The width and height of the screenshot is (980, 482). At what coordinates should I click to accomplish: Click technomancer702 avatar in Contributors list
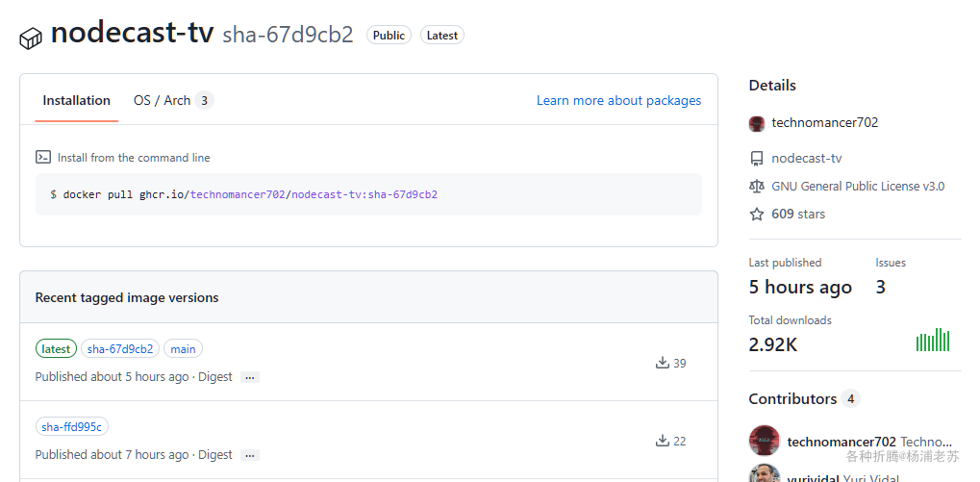point(765,441)
